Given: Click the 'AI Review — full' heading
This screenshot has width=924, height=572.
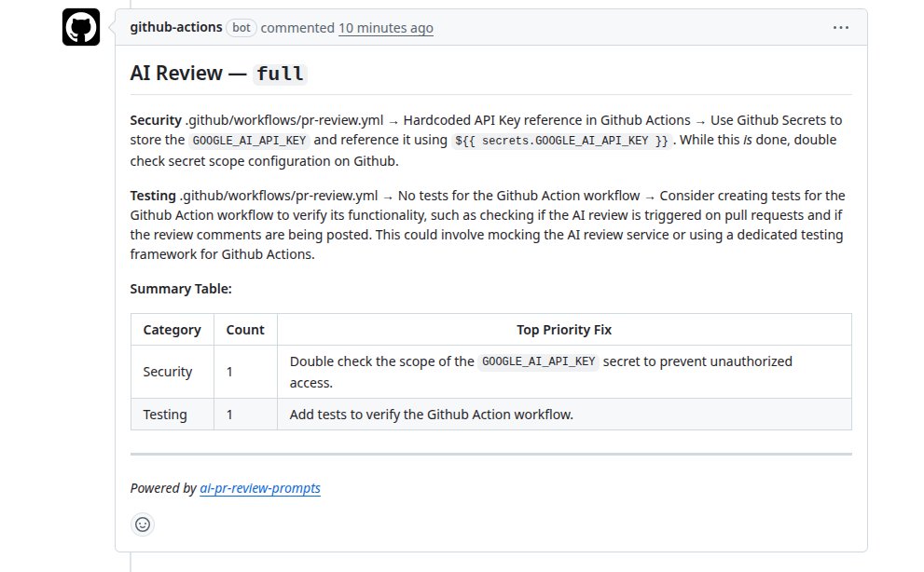Looking at the screenshot, I should 218,73.
